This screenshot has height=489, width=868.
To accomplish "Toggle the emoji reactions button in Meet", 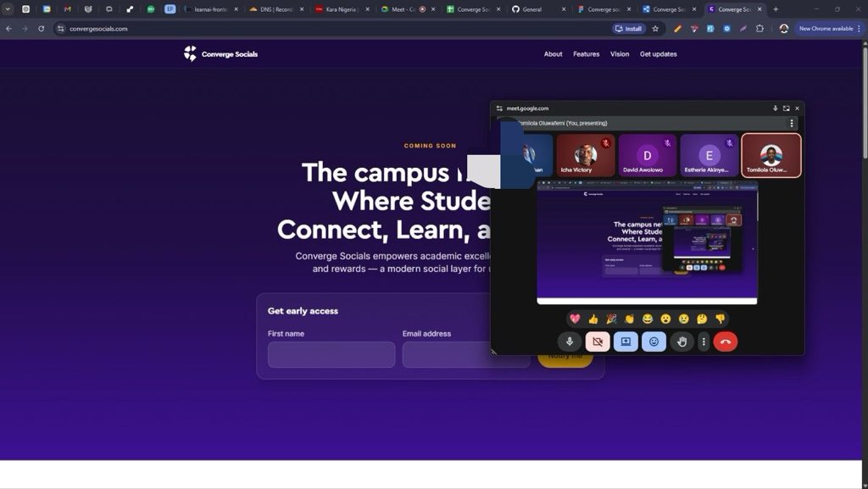I will click(654, 342).
